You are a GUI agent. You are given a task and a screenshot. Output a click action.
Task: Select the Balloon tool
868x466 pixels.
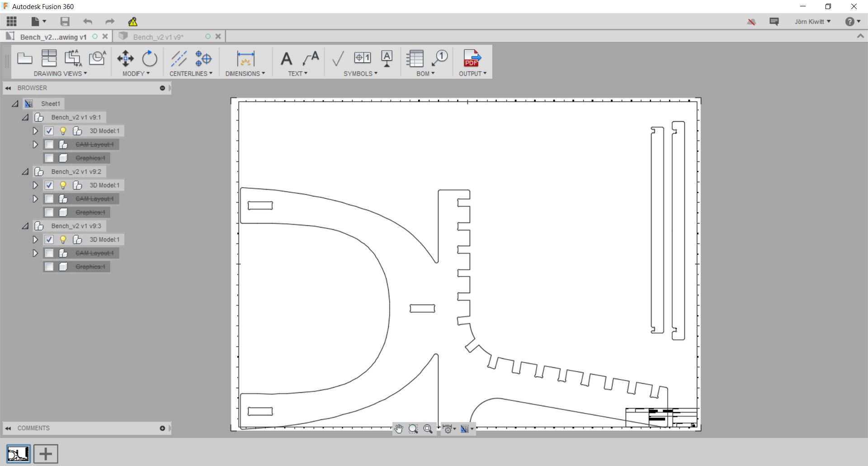coord(439,58)
